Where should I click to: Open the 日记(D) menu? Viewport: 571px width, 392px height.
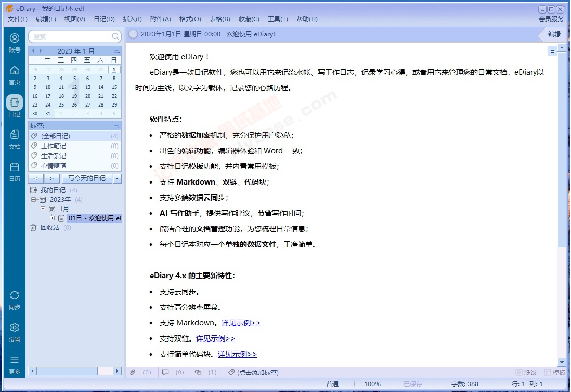(x=104, y=19)
